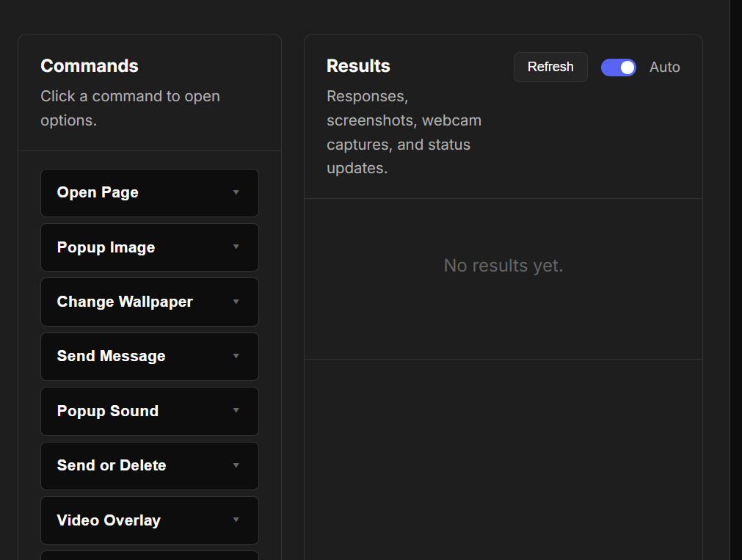Open the Send or Delete command
Image resolution: width=742 pixels, height=560 pixels.
[150, 466]
